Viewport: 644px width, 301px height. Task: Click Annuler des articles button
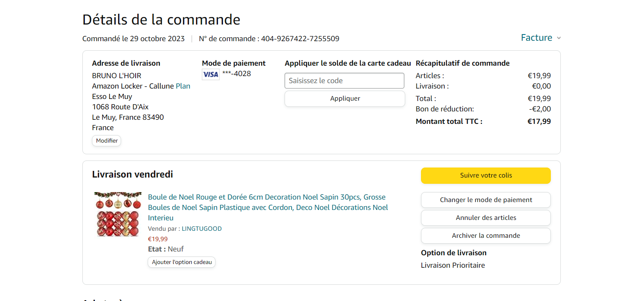[x=485, y=218]
